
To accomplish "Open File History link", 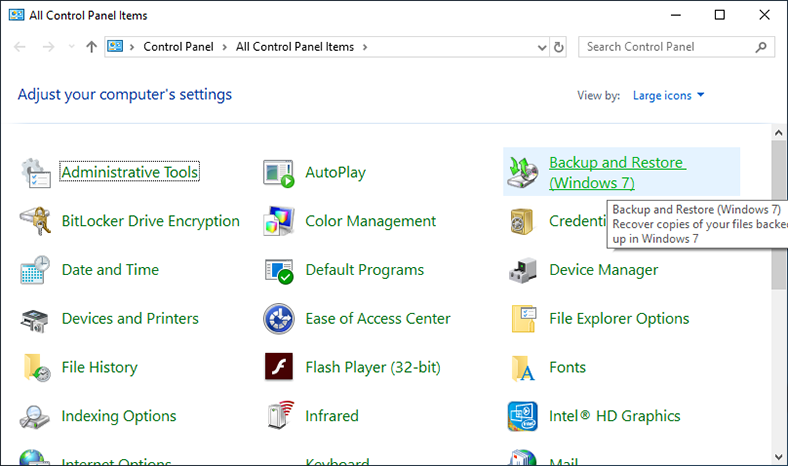I will point(100,367).
